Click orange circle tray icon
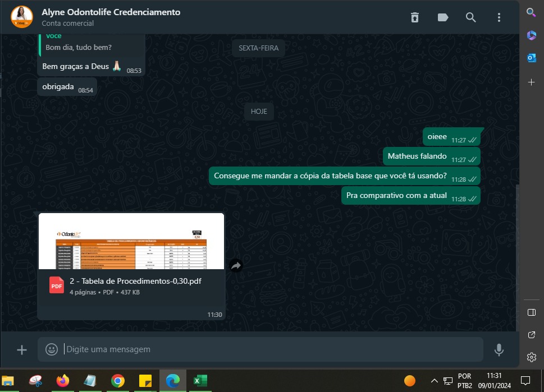544x392 pixels. point(410,381)
